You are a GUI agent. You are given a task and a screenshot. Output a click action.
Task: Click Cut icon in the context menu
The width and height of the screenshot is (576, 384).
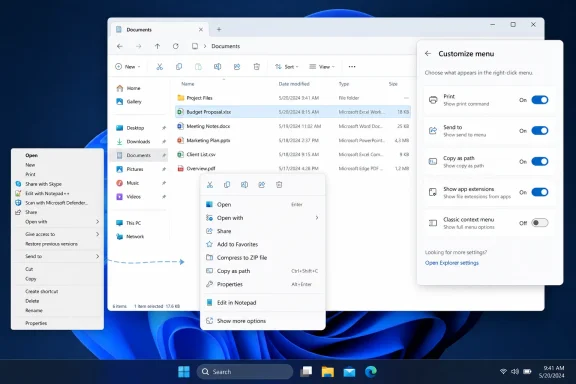tap(210, 185)
